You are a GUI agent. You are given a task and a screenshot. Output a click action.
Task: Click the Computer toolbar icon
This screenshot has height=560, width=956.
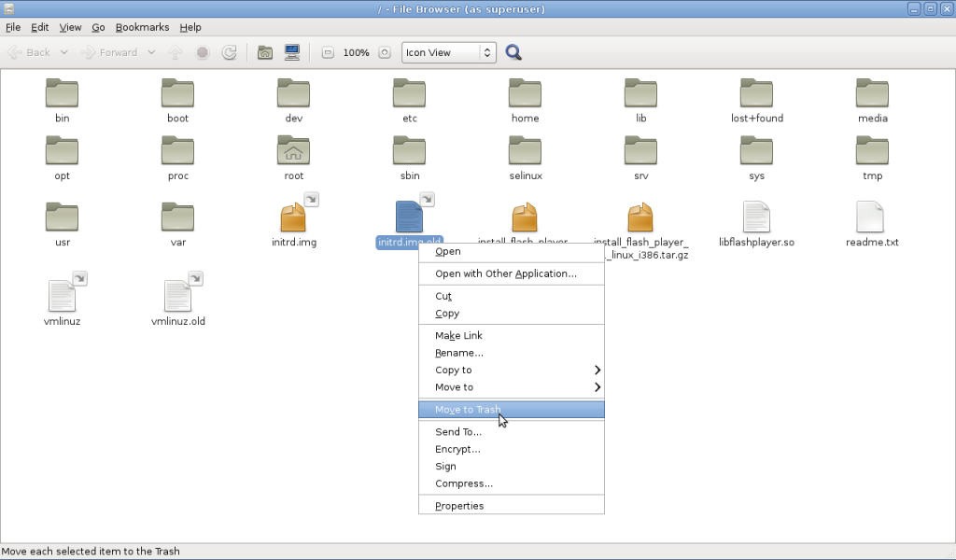(292, 52)
